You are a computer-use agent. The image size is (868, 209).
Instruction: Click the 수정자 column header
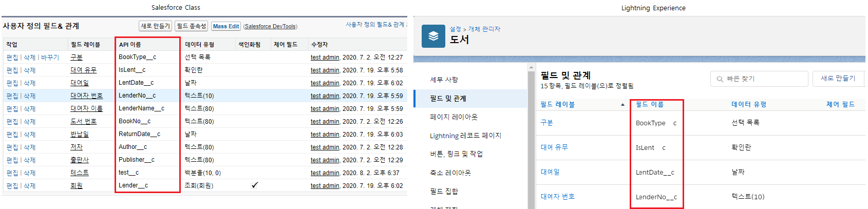(319, 45)
